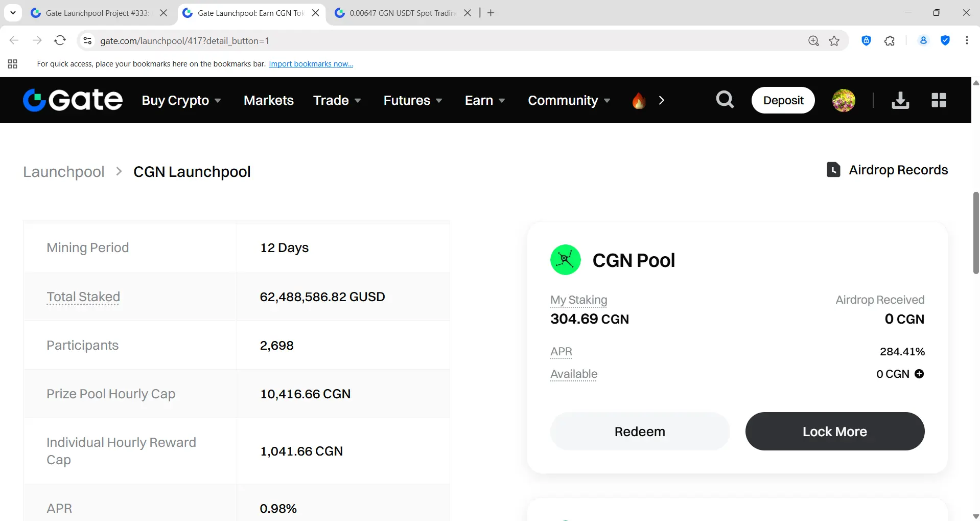The image size is (980, 521).
Task: Click the download app icon
Action: (900, 100)
